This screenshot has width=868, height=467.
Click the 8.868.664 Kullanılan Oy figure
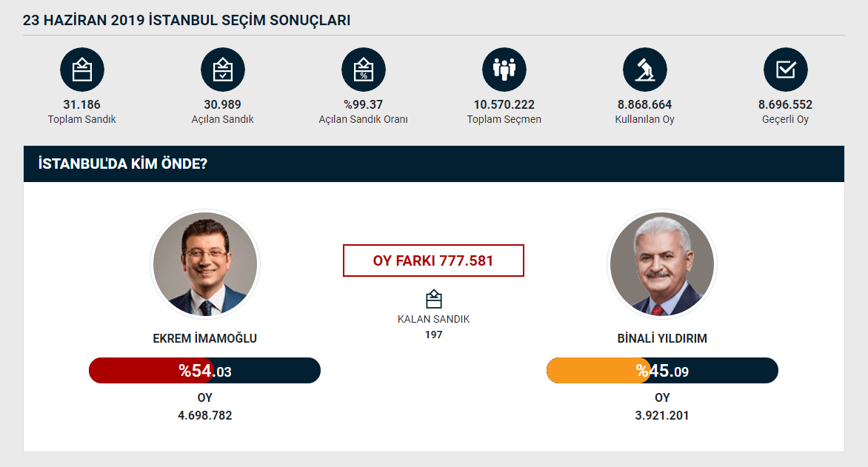click(644, 104)
